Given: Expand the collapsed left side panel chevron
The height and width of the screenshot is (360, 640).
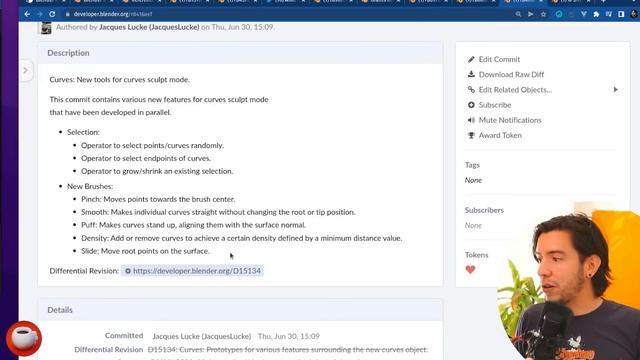Looking at the screenshot, I should point(25,70).
